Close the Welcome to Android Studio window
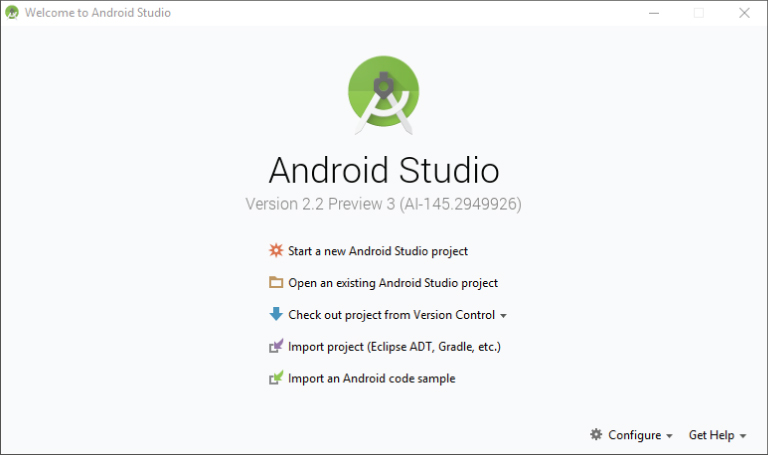 [x=744, y=13]
